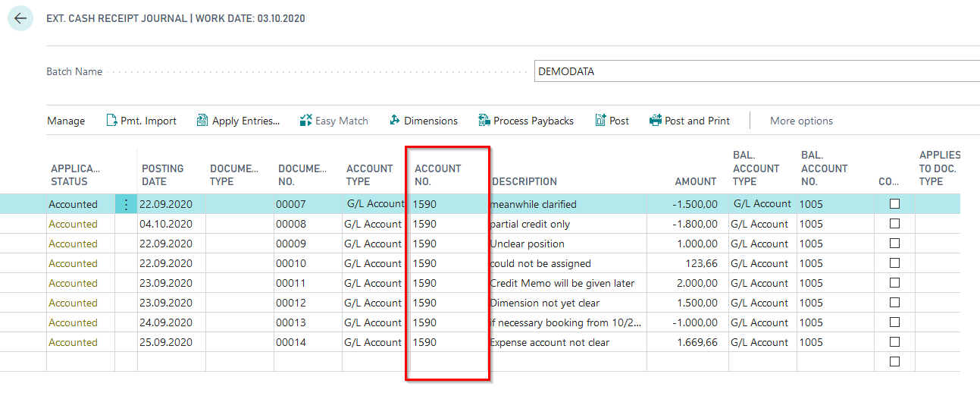The height and width of the screenshot is (415, 980).
Task: Click the back arrow button
Action: pos(20,19)
